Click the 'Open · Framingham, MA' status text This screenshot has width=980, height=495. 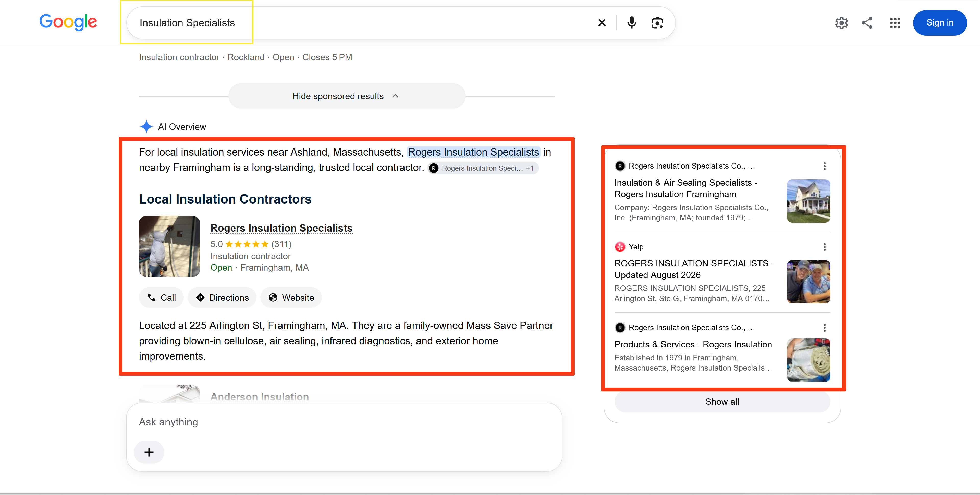pyautogui.click(x=260, y=268)
